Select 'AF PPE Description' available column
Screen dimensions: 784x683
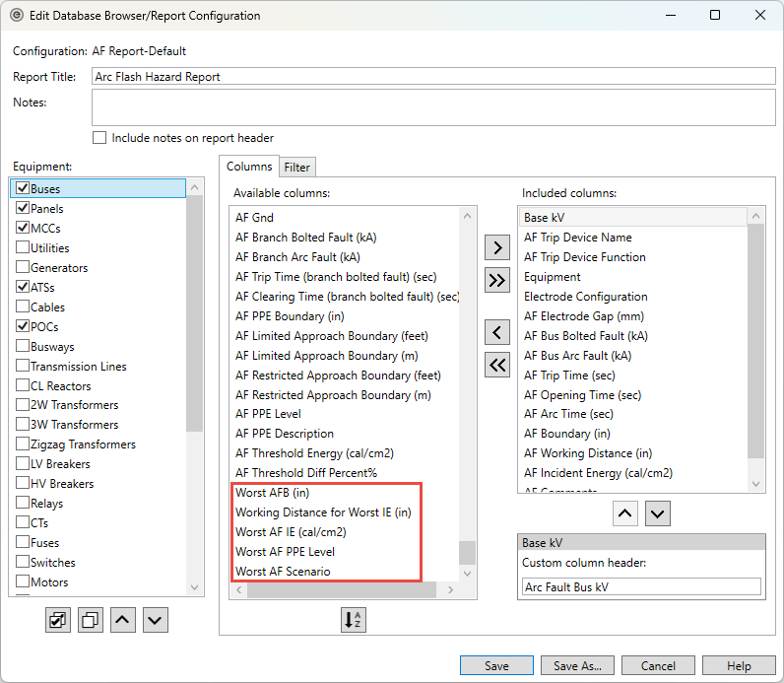click(x=285, y=434)
